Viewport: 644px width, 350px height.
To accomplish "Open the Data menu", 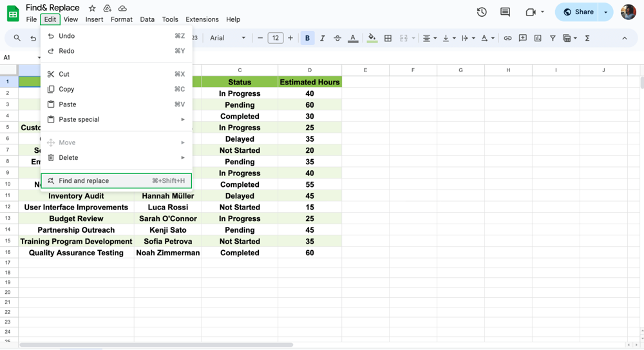I will click(x=147, y=19).
